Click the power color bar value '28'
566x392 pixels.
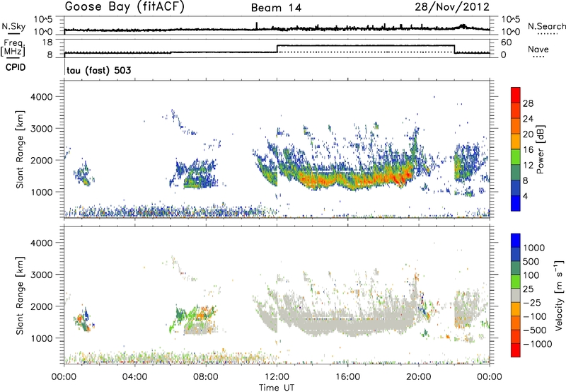[528, 103]
